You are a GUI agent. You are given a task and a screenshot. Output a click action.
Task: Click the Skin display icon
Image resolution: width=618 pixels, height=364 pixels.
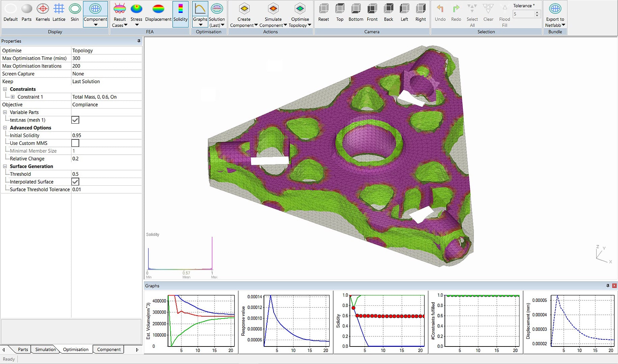pyautogui.click(x=75, y=9)
